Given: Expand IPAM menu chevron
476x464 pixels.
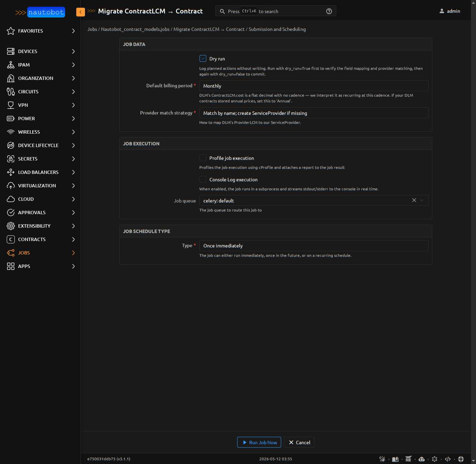Looking at the screenshot, I should [73, 65].
